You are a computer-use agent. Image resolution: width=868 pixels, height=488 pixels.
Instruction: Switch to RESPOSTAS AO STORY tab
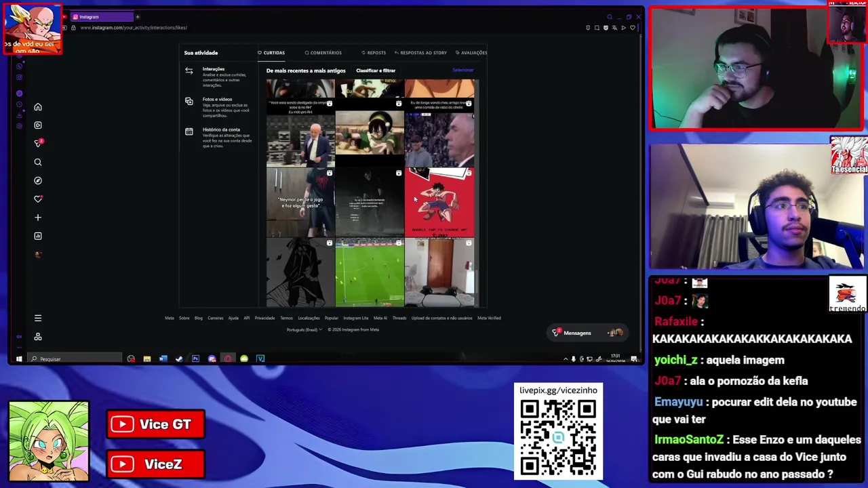coord(420,53)
